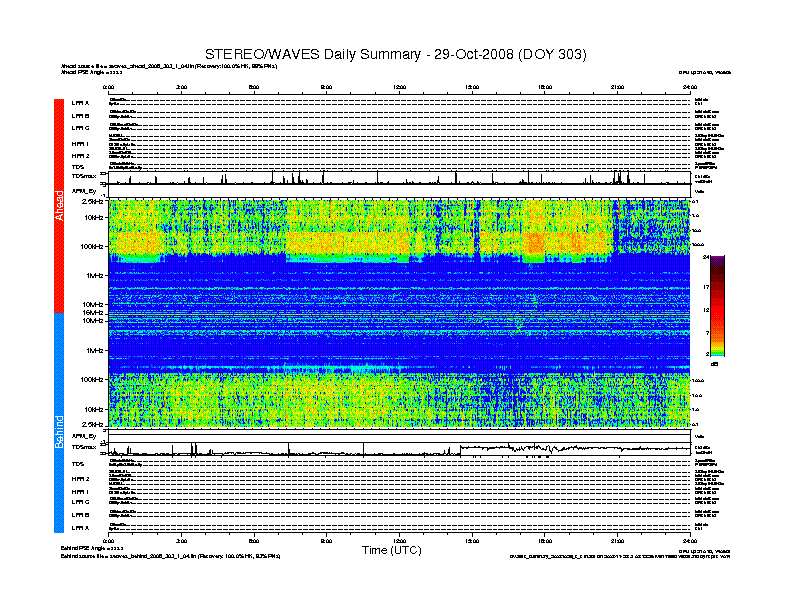Click the 1MHz label on Behind spectrogram

tap(95, 350)
